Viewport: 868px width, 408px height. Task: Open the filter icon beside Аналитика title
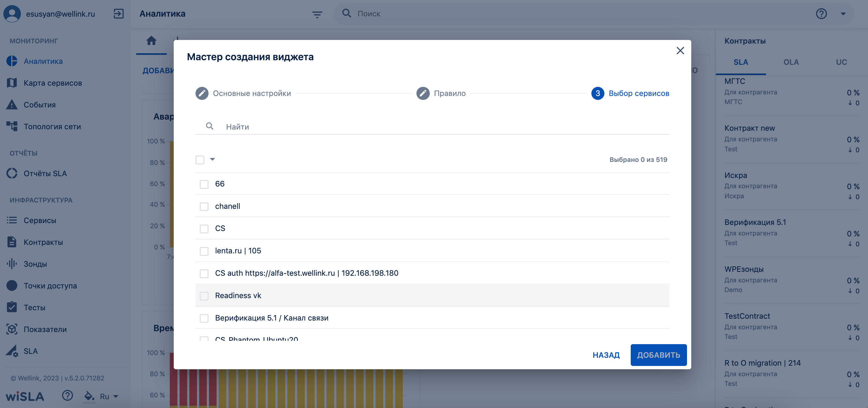317,14
